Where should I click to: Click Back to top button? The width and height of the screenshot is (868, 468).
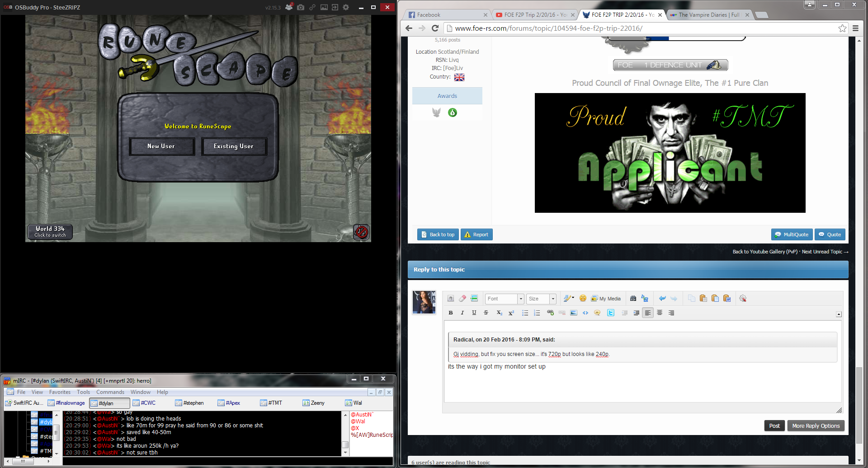(x=438, y=234)
